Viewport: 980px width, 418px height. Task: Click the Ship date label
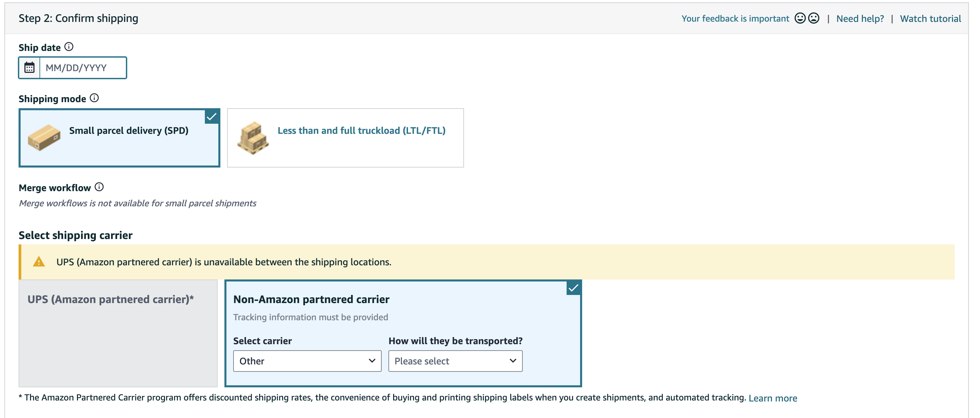pos(39,48)
